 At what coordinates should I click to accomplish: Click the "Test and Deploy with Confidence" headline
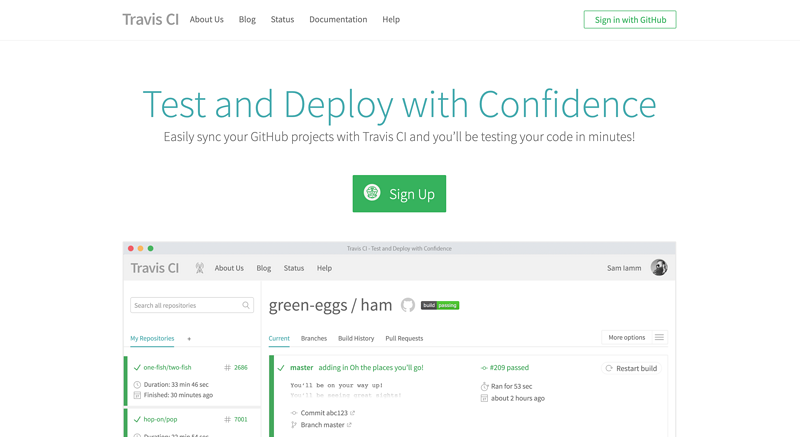point(399,104)
